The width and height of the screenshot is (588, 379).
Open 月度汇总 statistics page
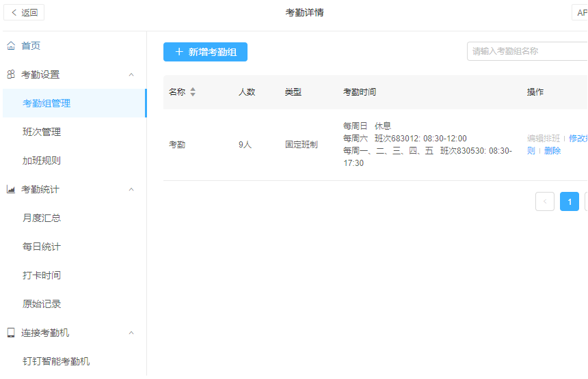point(42,218)
